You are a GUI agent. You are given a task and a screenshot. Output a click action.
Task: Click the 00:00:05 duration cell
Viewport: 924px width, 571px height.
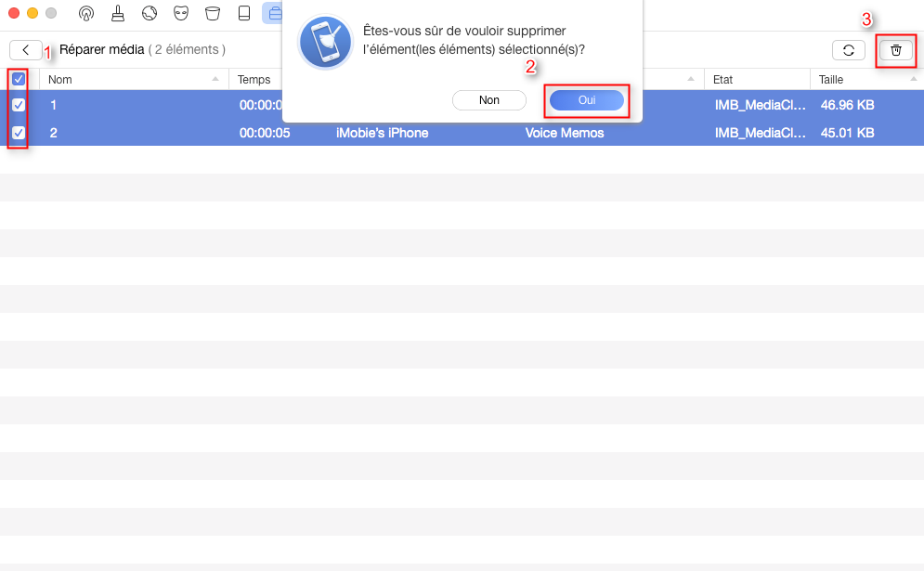tap(265, 133)
